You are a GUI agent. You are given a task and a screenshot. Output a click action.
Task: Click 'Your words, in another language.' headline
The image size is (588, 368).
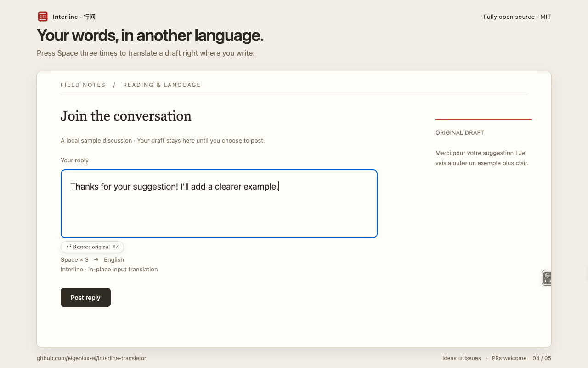pyautogui.click(x=150, y=35)
